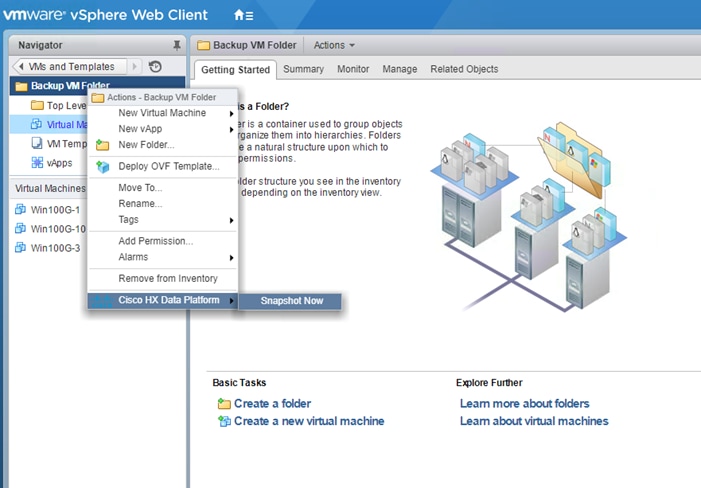The height and width of the screenshot is (488, 701).
Task: Click the Deploy OVF Template icon
Action: pos(103,166)
